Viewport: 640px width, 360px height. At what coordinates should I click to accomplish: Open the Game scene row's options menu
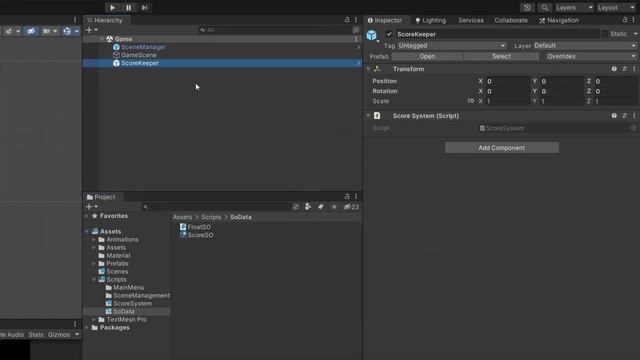(356, 39)
